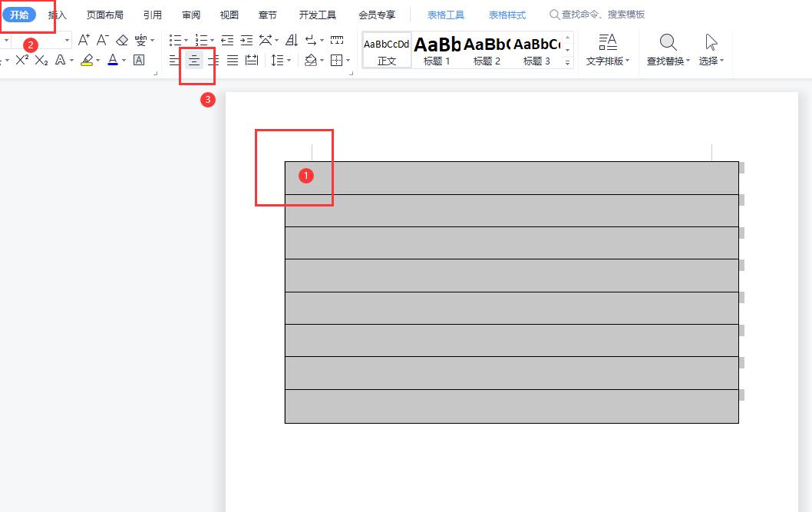
Task: Switch to the 插入 ribbon tab
Action: [56, 14]
